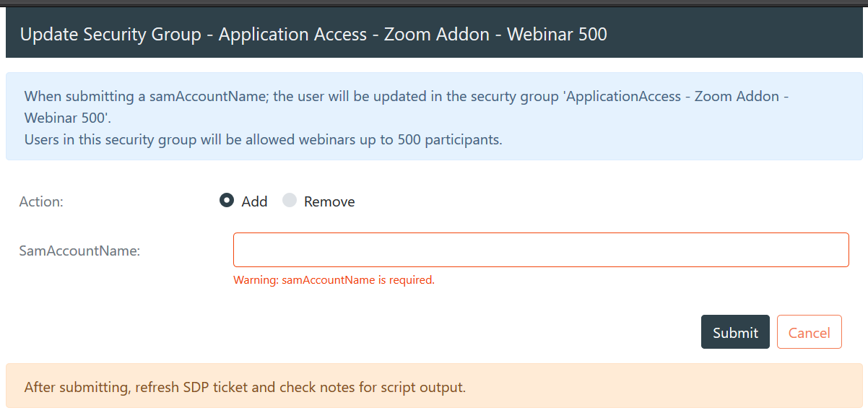Click the "Action:" form label
The image size is (868, 413).
[41, 201]
